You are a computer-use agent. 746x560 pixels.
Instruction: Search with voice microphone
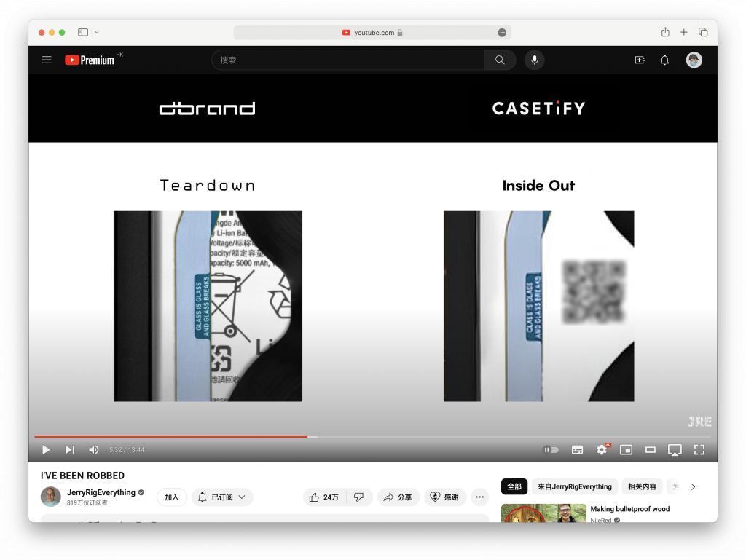534,60
